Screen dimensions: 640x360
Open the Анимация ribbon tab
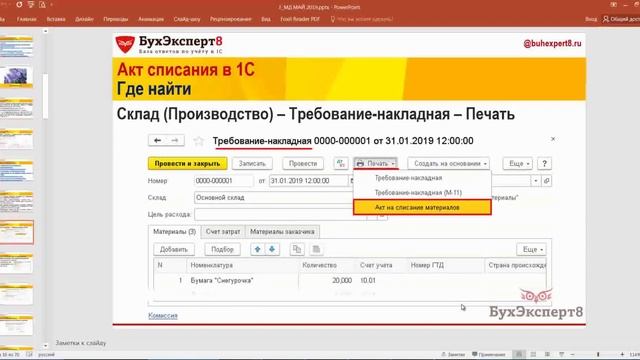(151, 19)
